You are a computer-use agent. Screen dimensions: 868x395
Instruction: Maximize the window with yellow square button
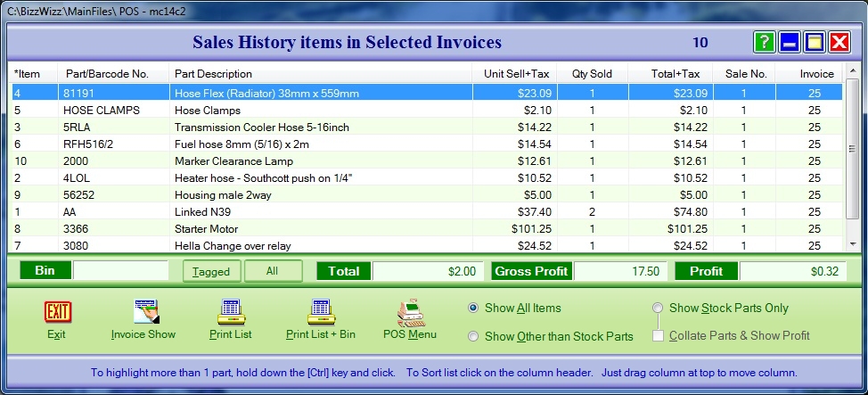click(815, 42)
